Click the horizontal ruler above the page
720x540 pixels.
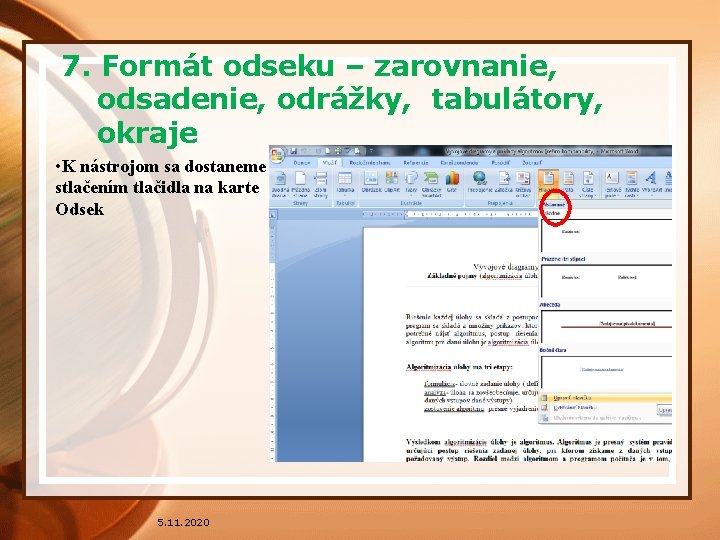pyautogui.click(x=450, y=214)
